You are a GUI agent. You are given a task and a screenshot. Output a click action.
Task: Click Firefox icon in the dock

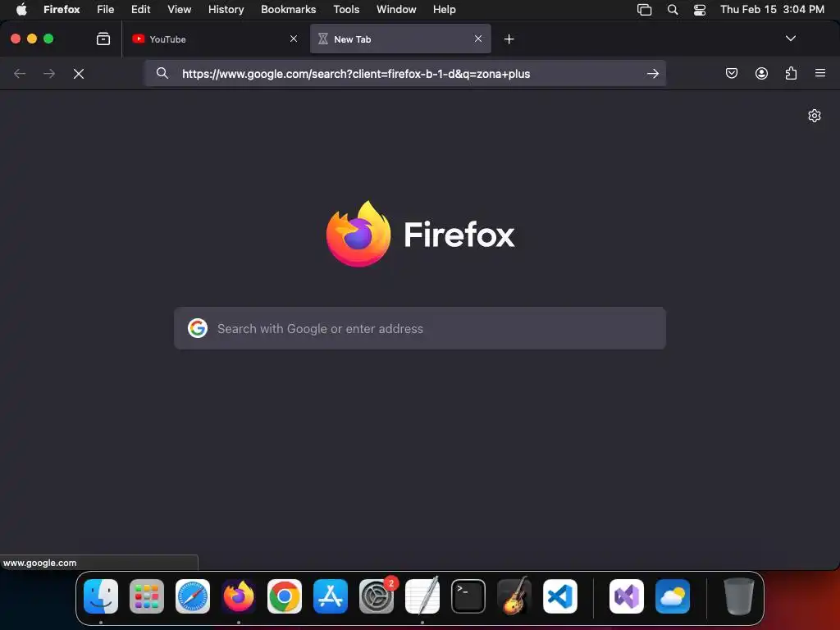[239, 596]
